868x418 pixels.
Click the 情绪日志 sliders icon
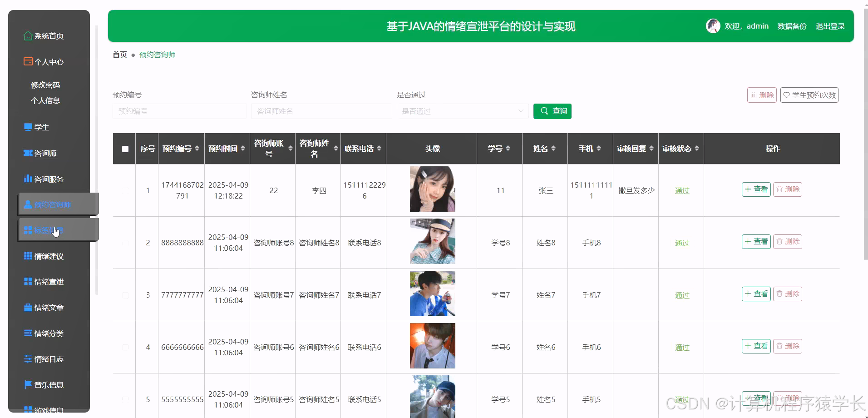coord(28,359)
